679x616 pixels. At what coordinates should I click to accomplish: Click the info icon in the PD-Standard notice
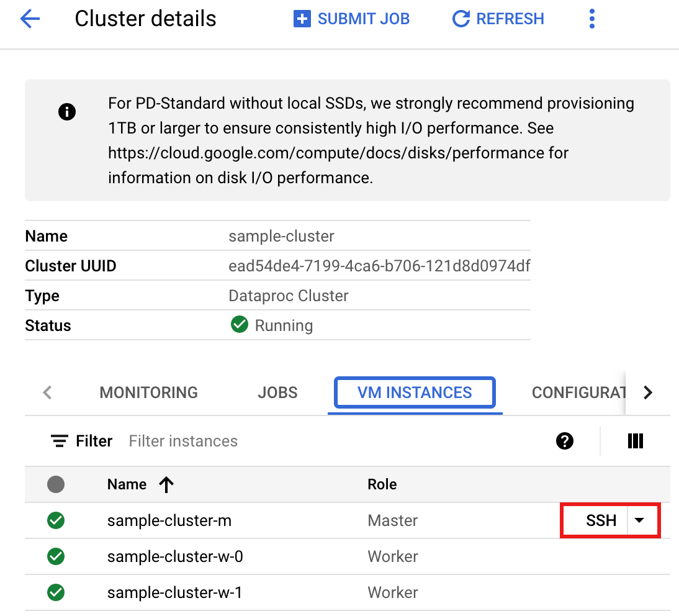click(67, 112)
